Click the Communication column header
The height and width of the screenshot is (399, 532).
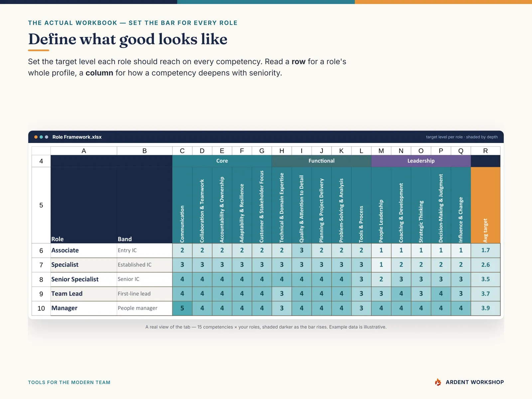[182, 205]
